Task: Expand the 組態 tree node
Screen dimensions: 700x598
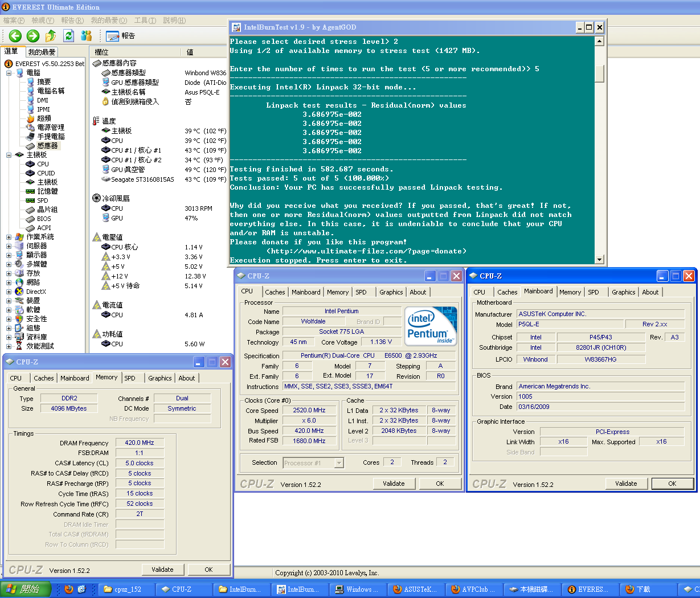Action: (9, 328)
